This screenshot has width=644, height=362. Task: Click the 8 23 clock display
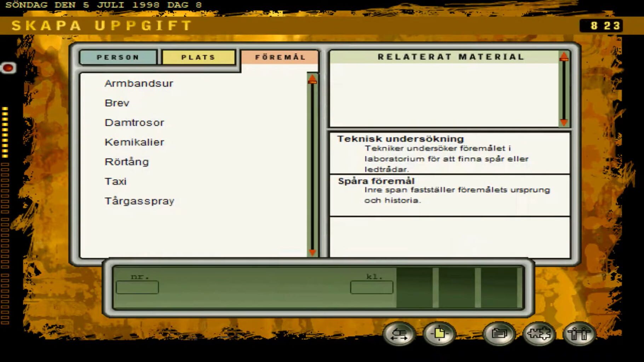coord(601,25)
